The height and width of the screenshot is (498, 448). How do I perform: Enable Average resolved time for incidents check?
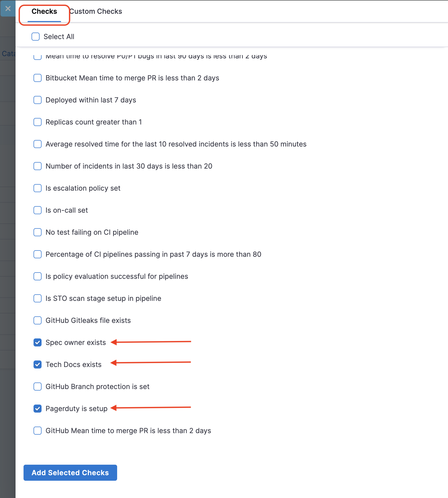[x=38, y=144]
